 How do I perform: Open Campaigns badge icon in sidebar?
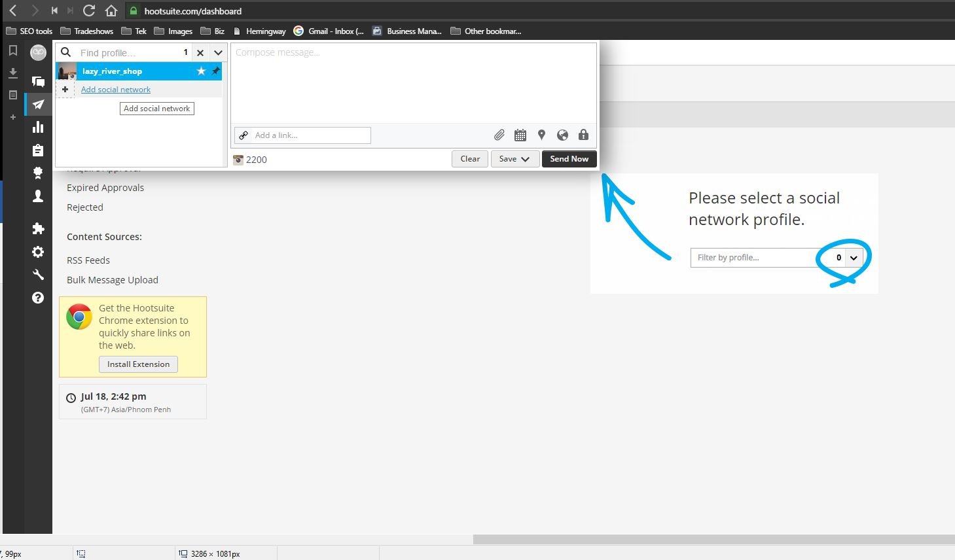(38, 173)
